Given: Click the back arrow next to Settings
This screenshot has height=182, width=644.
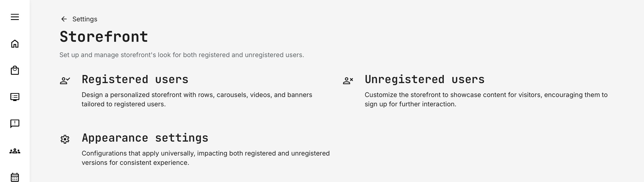Looking at the screenshot, I should [64, 19].
